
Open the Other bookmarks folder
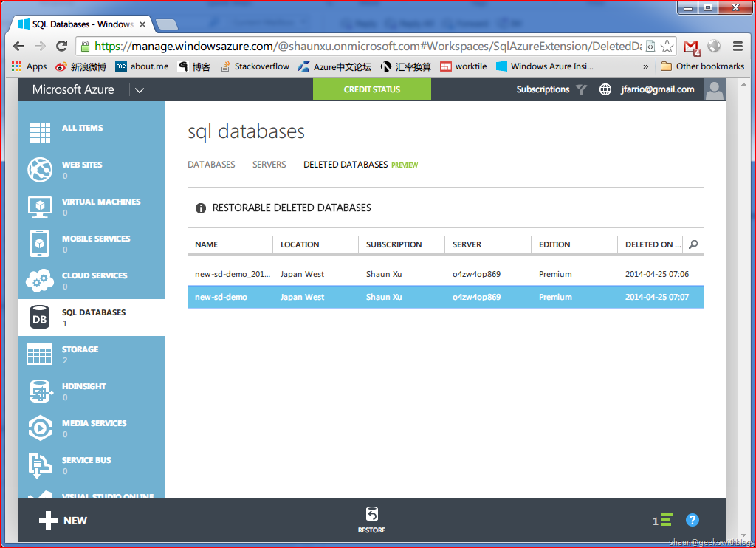tap(703, 66)
